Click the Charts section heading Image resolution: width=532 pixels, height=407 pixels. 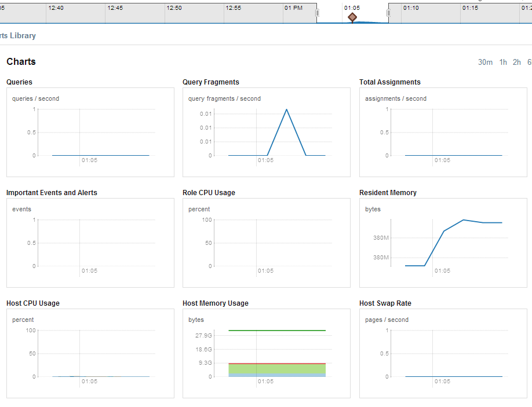coord(21,62)
